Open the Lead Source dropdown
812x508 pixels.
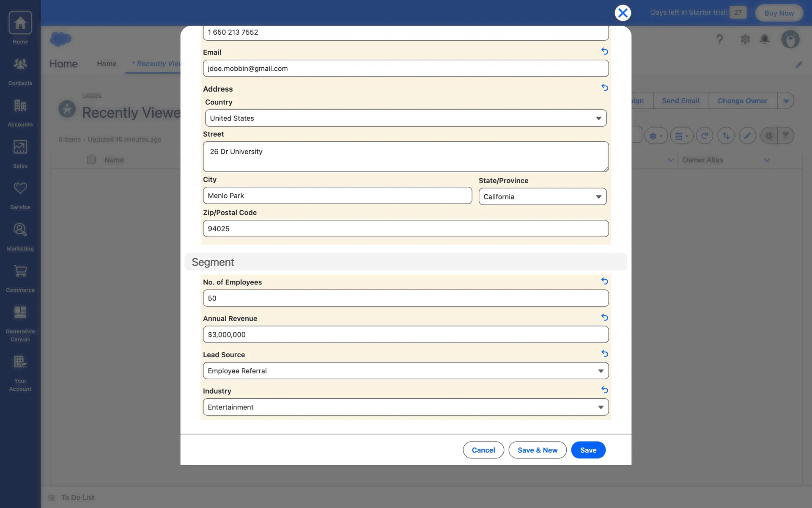coord(406,371)
